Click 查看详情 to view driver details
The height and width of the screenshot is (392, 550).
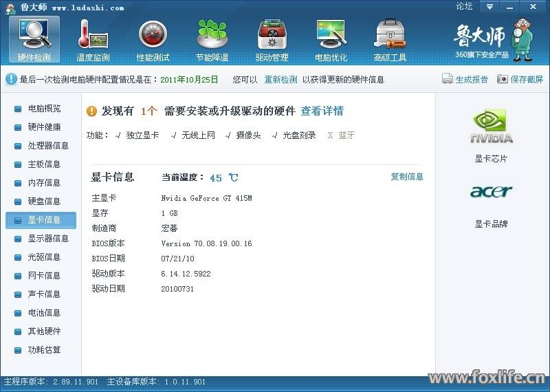pyautogui.click(x=322, y=111)
